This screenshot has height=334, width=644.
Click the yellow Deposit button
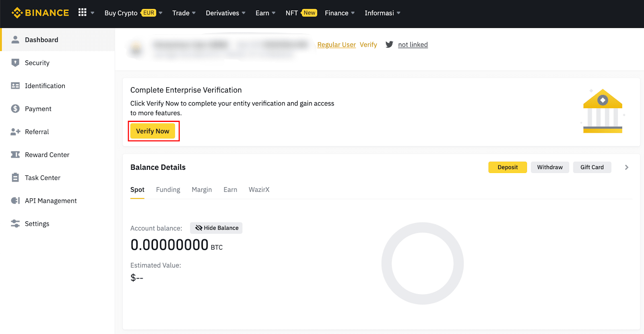click(x=507, y=167)
